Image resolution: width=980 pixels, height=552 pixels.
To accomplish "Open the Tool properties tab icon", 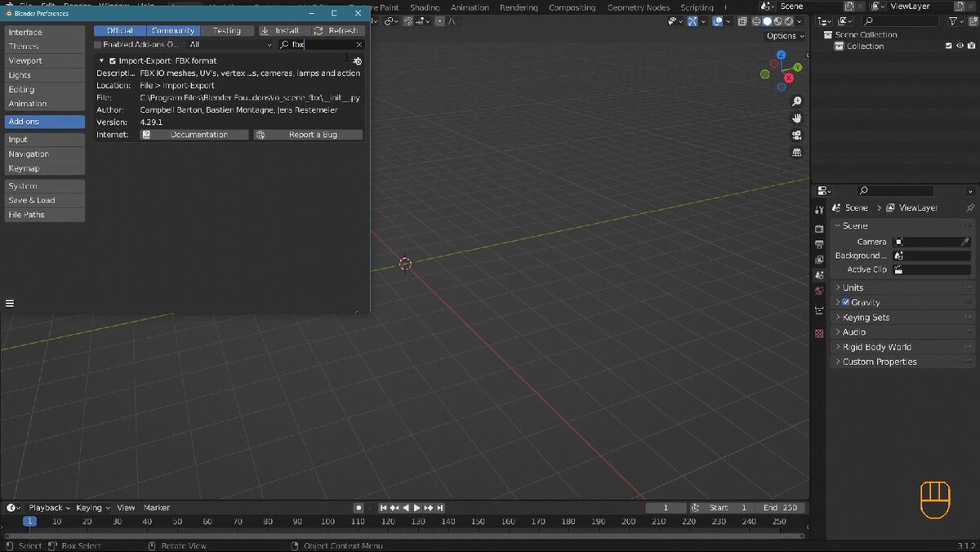I will 819,211.
